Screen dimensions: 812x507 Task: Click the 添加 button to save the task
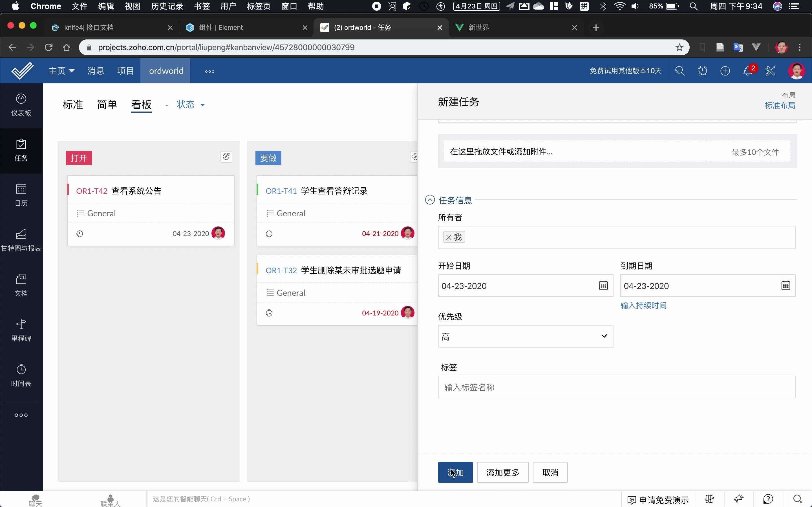[455, 472]
